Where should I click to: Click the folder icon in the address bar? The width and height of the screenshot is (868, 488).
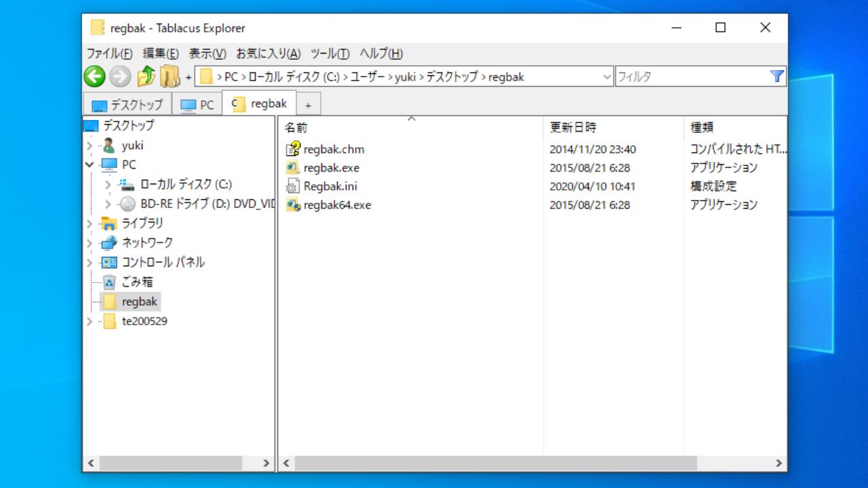click(207, 77)
